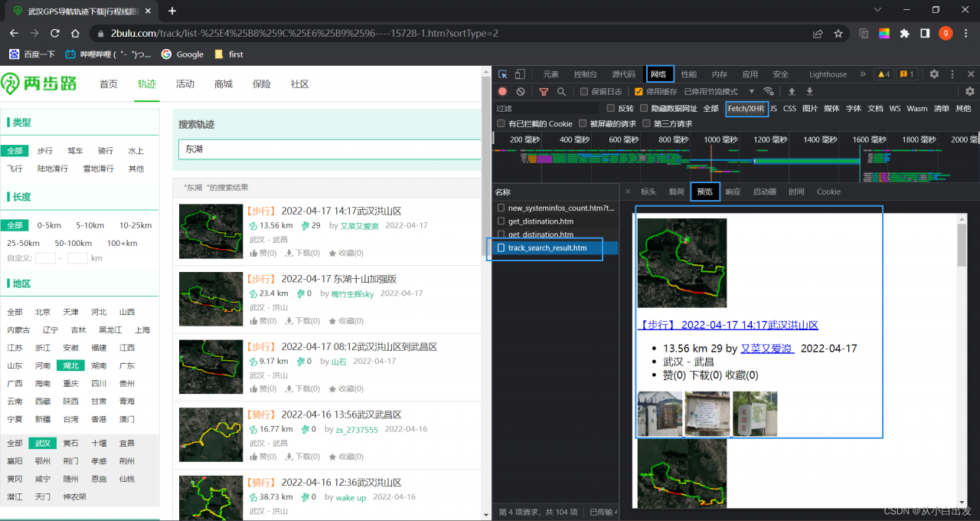Screen dimensions: 980x521
Task: Clear the network log
Action: pos(521,92)
